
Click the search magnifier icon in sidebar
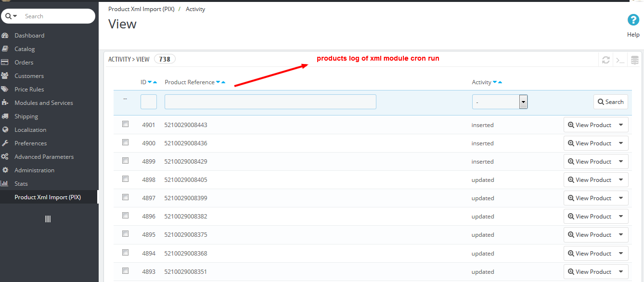pyautogui.click(x=8, y=16)
